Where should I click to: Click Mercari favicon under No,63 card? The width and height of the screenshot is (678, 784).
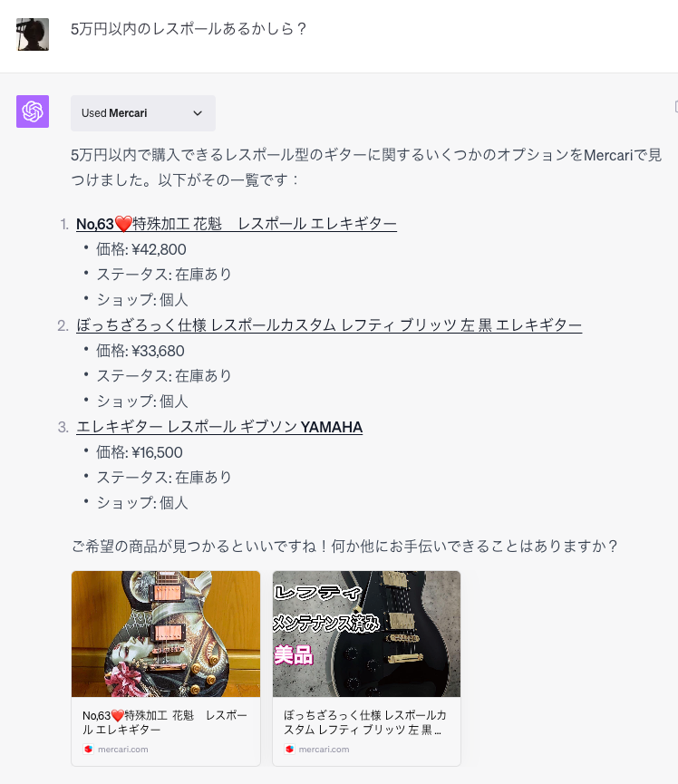pos(89,749)
